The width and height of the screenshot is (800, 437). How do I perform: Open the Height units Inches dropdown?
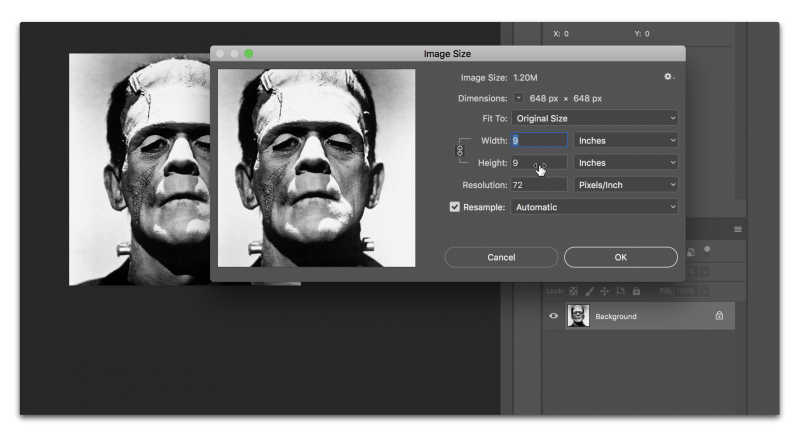626,163
